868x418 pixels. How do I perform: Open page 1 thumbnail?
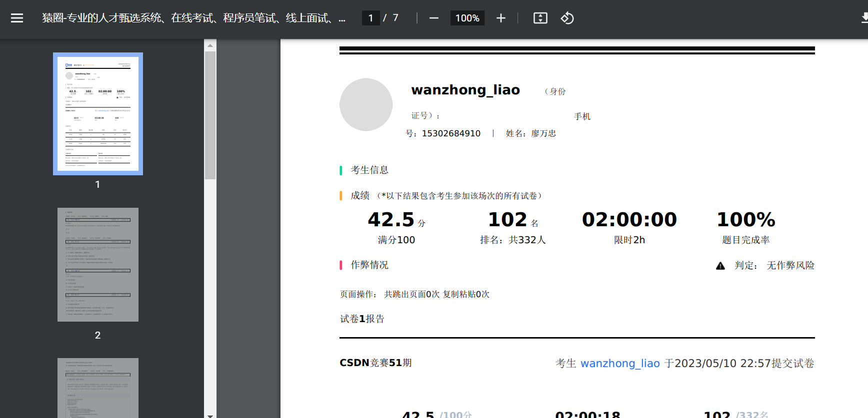tap(98, 114)
